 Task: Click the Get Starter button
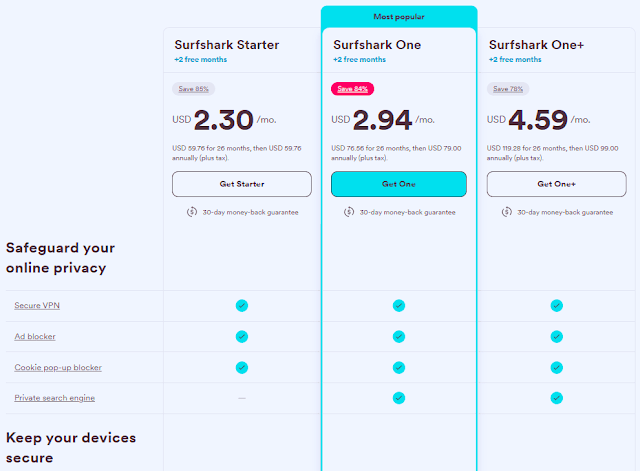click(x=242, y=184)
